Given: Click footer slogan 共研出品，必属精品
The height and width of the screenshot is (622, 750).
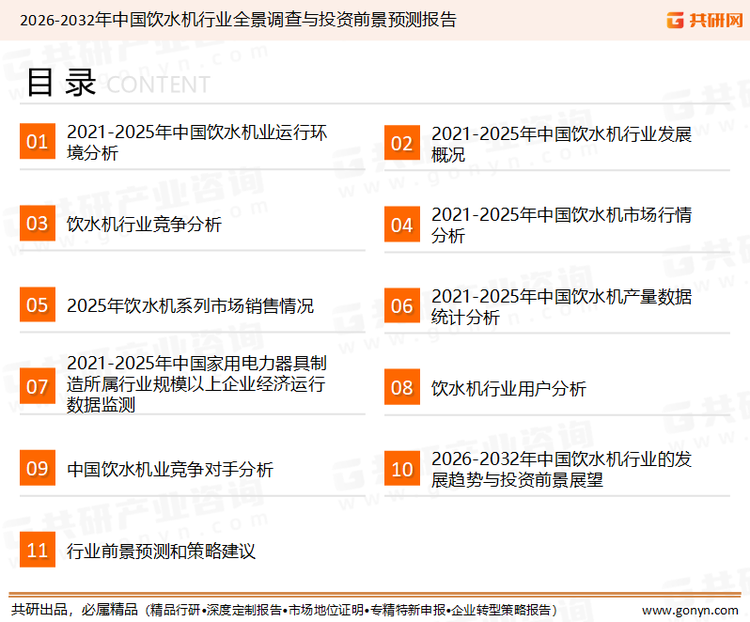Looking at the screenshot, I should pyautogui.click(x=75, y=610).
